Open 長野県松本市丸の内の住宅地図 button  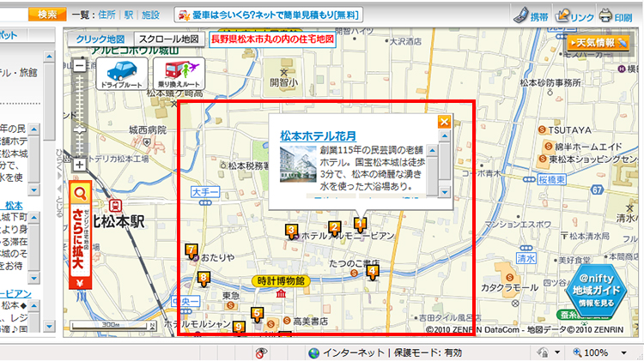pyautogui.click(x=272, y=39)
